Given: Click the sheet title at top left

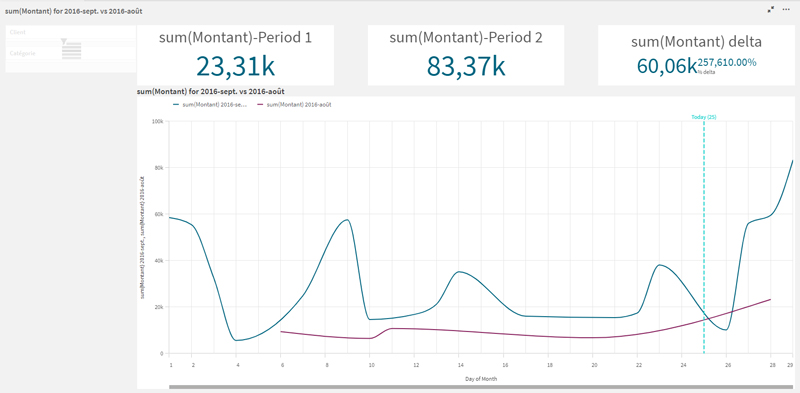Looking at the screenshot, I should pos(73,11).
